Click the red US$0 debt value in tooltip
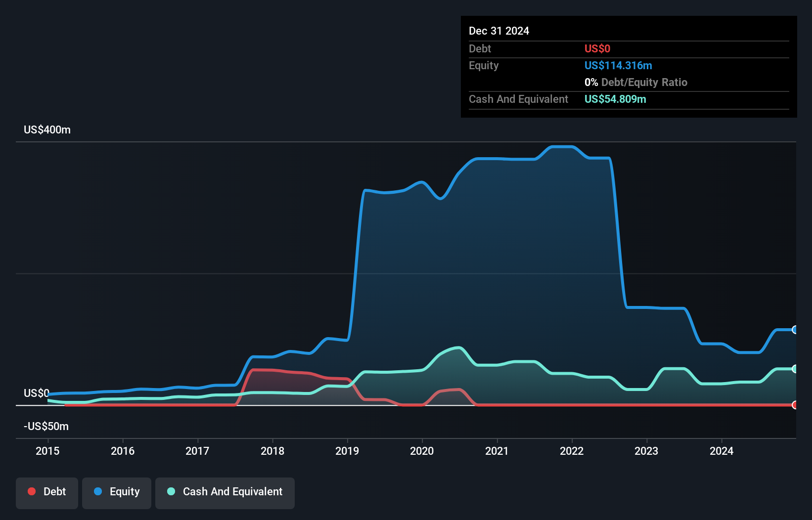The height and width of the screenshot is (520, 812). pyautogui.click(x=597, y=48)
